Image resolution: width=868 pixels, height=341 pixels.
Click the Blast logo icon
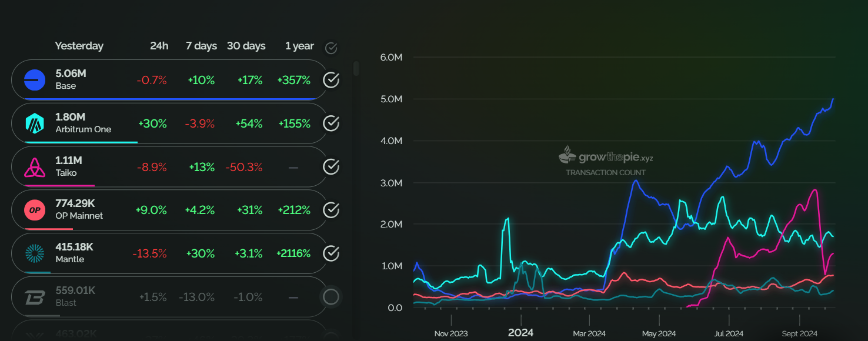coord(35,297)
